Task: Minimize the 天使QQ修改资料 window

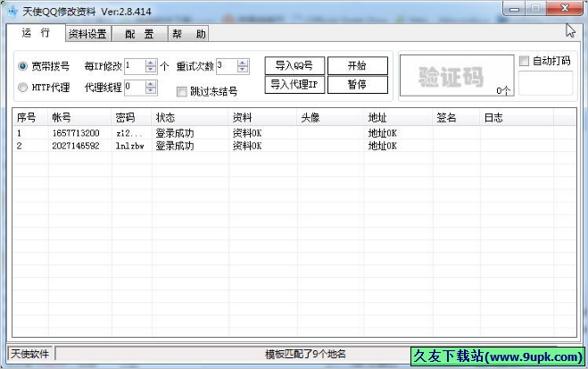Action: tap(514, 8)
